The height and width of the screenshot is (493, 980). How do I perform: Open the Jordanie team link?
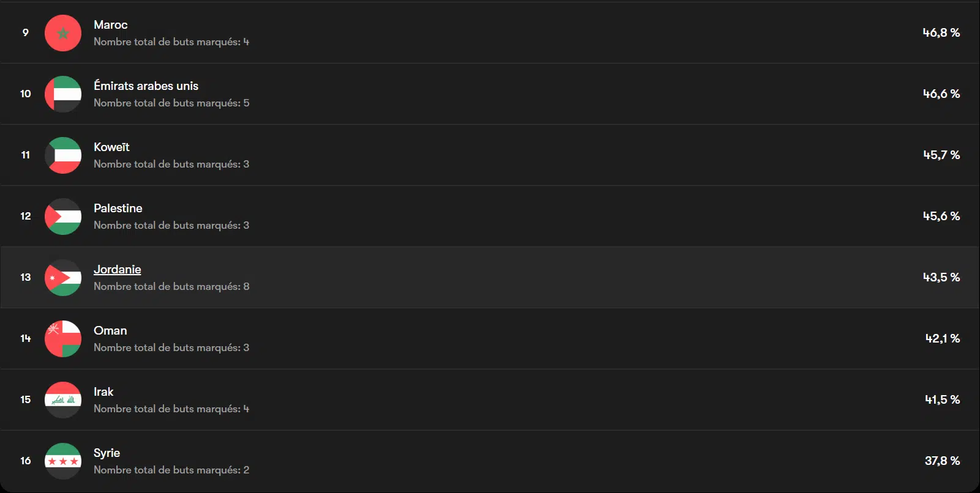click(117, 270)
